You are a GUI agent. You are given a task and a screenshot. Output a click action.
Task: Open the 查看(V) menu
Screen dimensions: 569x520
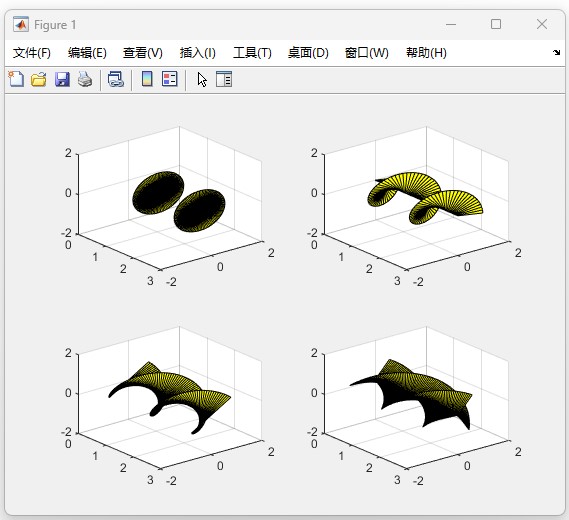[143, 53]
